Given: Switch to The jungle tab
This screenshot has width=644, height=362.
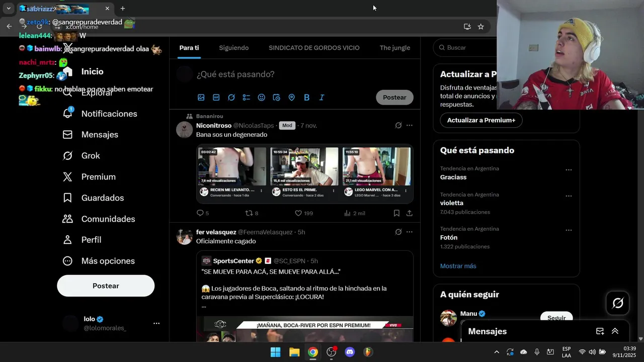Looking at the screenshot, I should (395, 48).
